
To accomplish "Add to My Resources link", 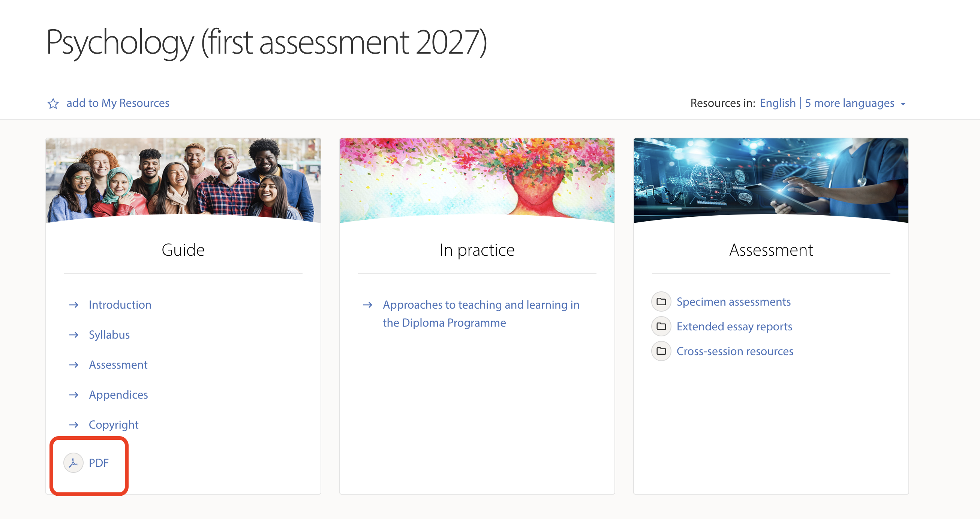I will click(118, 103).
